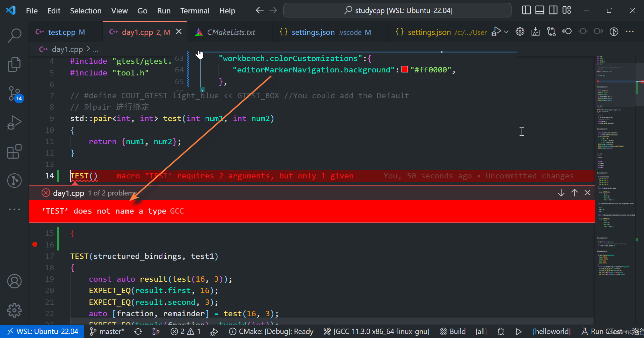Click the CMake launch play icon in status bar

(x=519, y=331)
